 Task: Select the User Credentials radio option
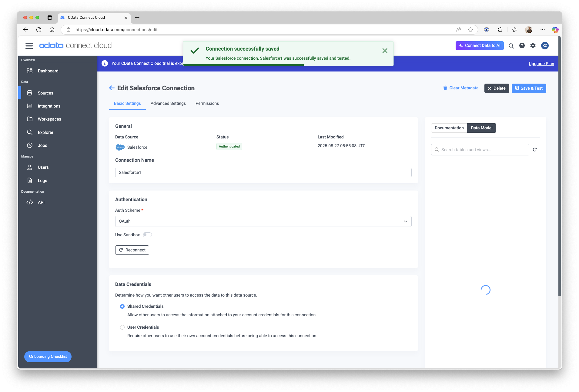[122, 327]
